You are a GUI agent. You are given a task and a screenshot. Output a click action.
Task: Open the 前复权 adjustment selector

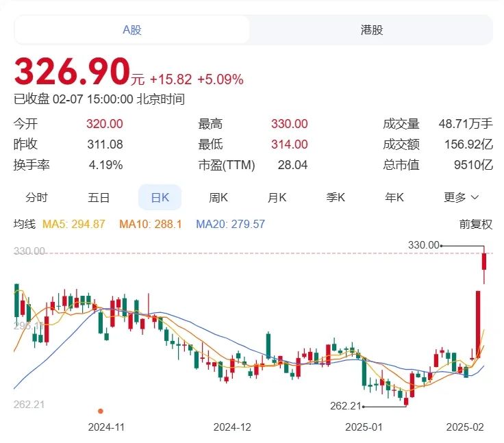click(x=475, y=224)
